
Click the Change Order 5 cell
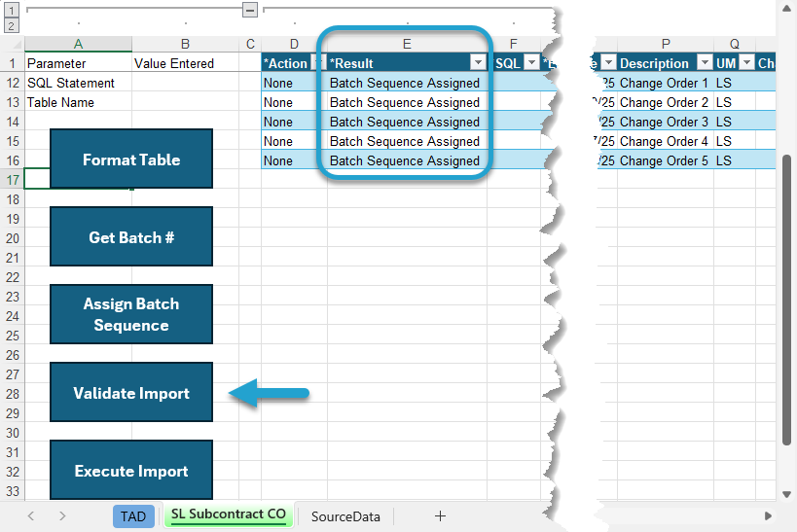coord(666,160)
